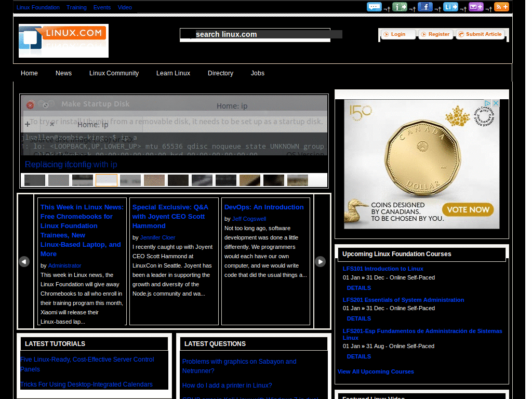Open Five Linux-Ready Server Control Panels tutorial
Image resolution: width=532 pixels, height=399 pixels.
coord(87,364)
